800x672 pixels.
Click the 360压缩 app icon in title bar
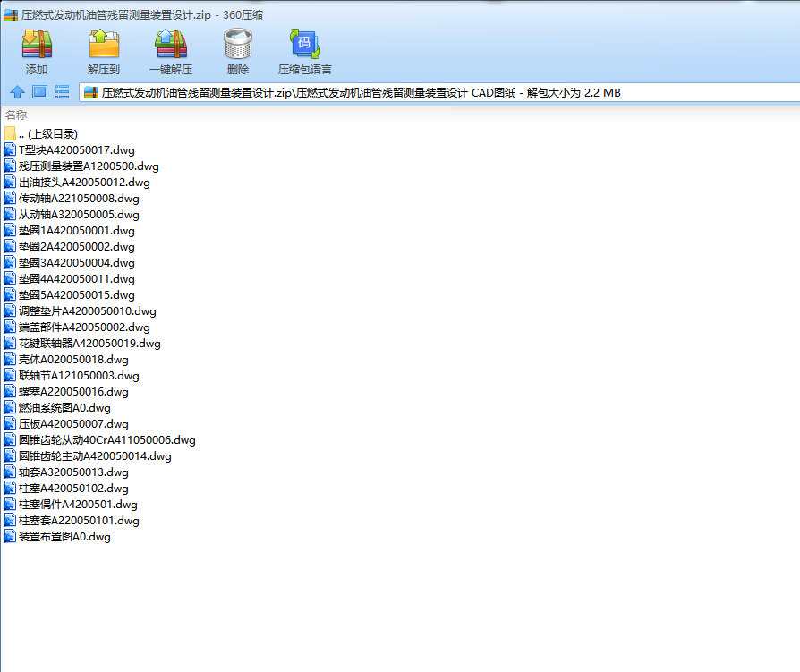[11, 15]
